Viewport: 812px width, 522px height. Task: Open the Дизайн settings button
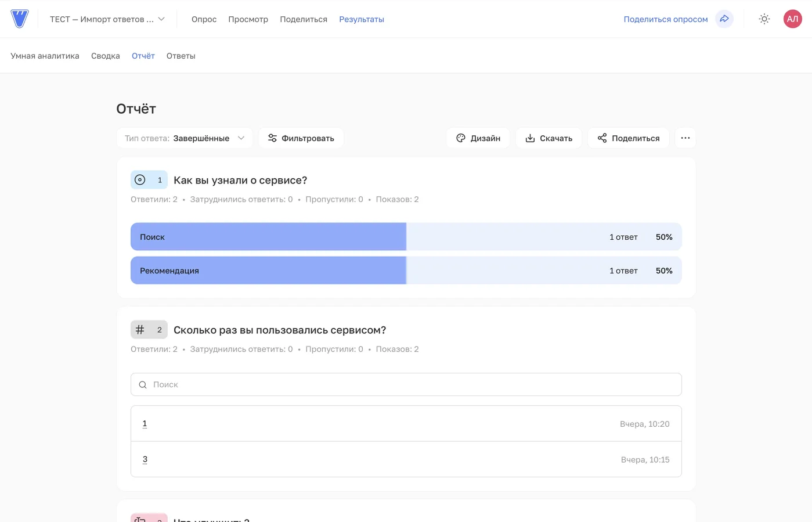478,138
